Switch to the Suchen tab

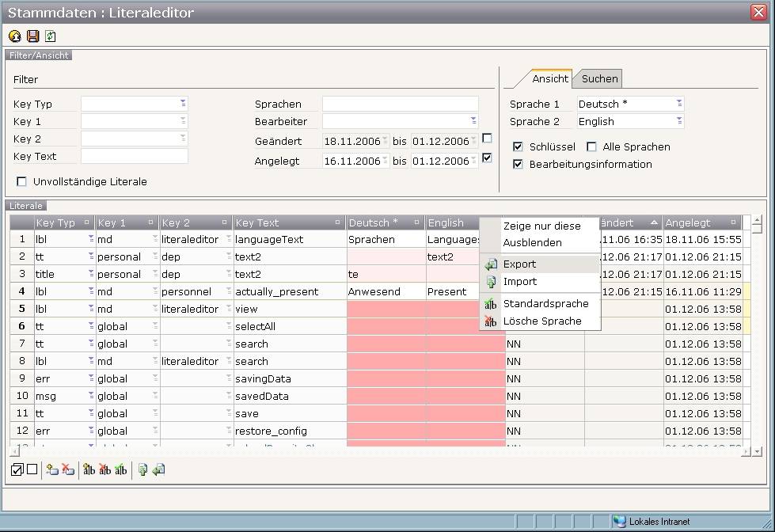599,78
